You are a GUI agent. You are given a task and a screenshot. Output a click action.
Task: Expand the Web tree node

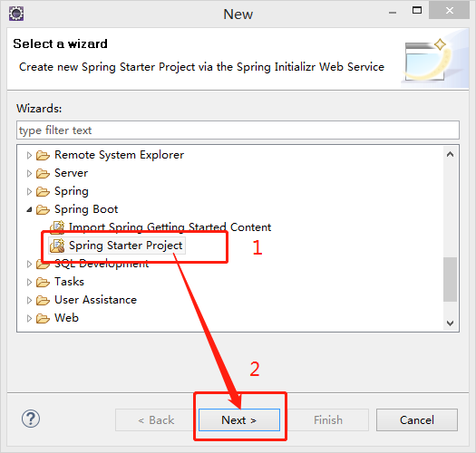(x=29, y=319)
